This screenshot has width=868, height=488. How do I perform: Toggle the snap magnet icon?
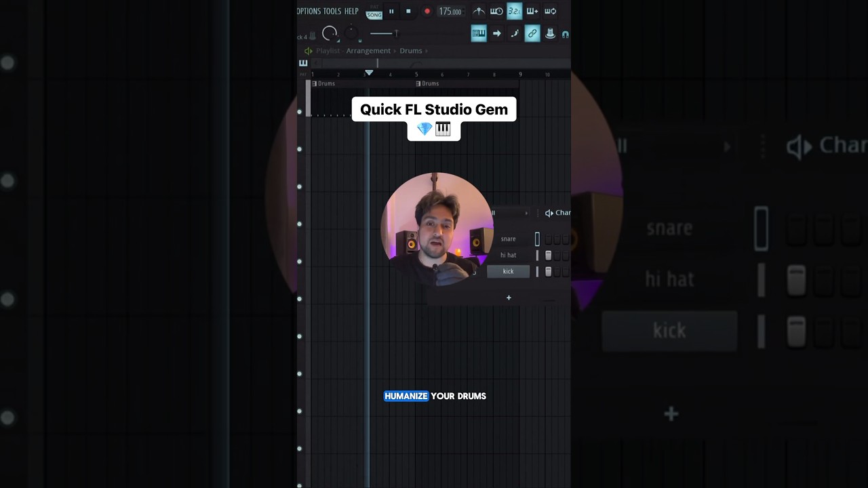click(566, 34)
